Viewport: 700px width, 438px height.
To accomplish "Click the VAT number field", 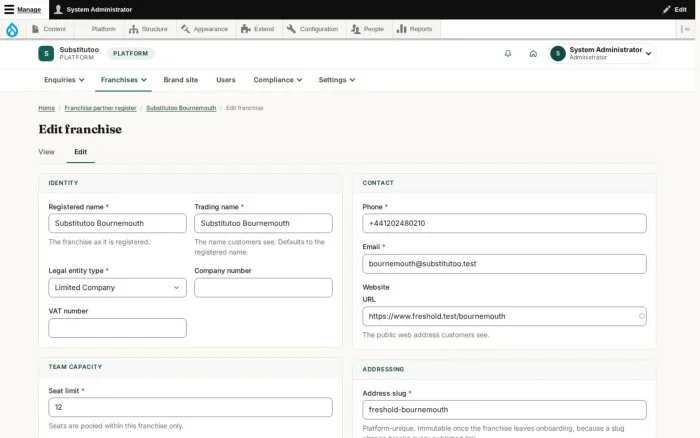I will (x=117, y=328).
